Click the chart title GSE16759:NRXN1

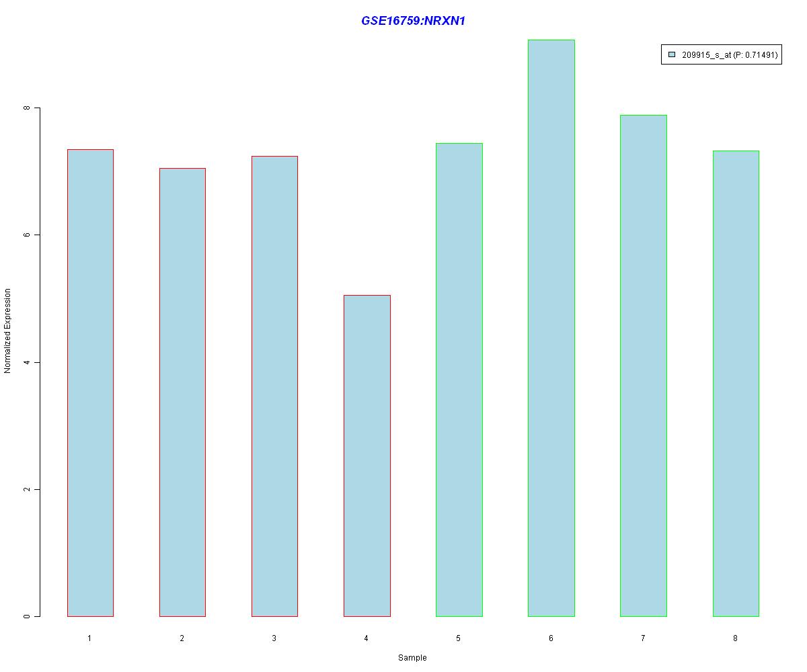click(413, 21)
